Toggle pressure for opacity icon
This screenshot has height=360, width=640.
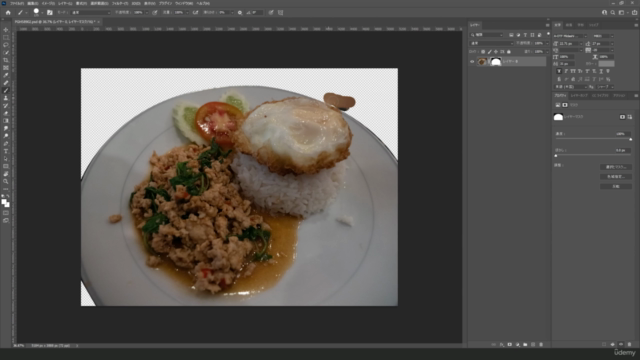pos(155,13)
